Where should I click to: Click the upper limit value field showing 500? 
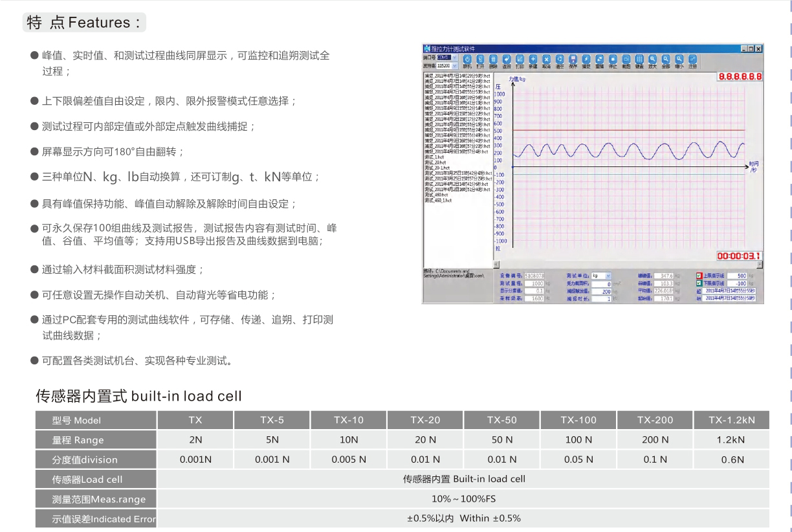click(x=736, y=276)
